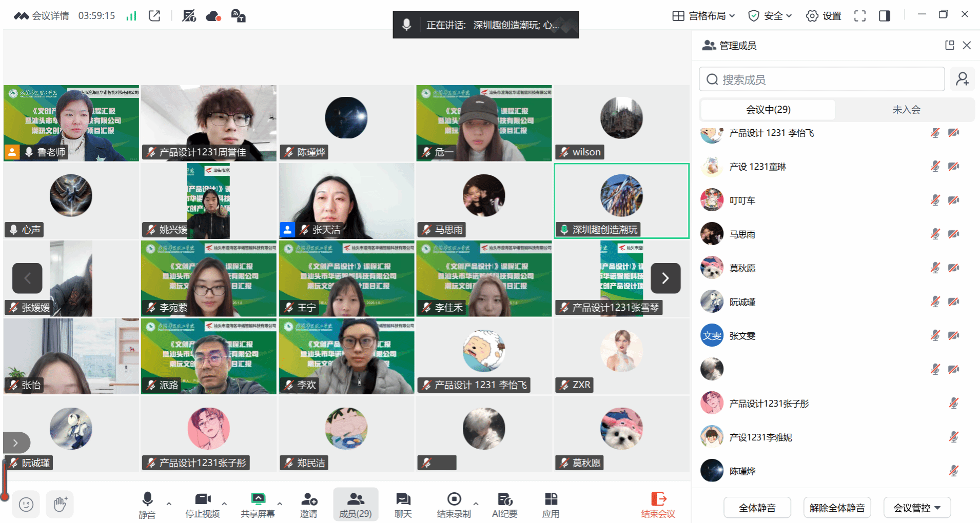
Task: Click the raise hand icon
Action: 60,505
